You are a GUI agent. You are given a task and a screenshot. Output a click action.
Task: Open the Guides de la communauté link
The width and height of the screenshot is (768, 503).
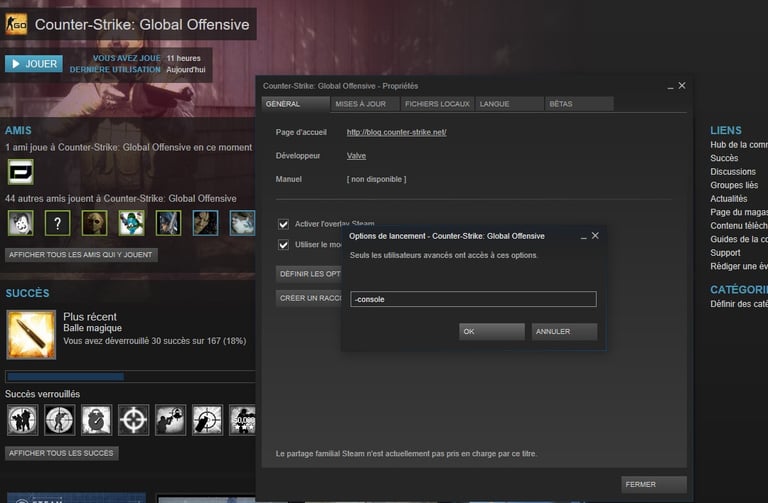(x=739, y=239)
